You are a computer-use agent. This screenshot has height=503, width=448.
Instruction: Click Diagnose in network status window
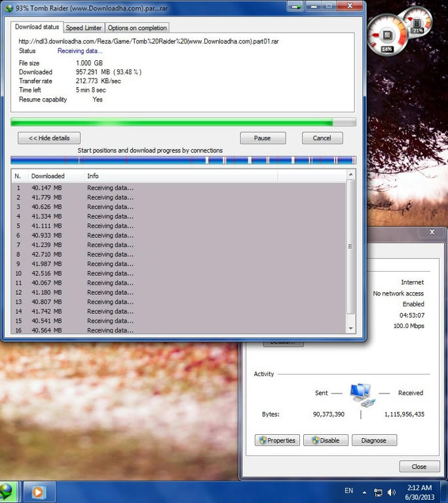pos(374,440)
